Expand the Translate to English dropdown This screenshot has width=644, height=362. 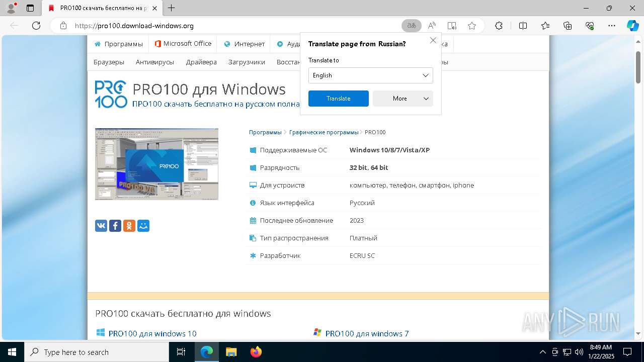(371, 75)
